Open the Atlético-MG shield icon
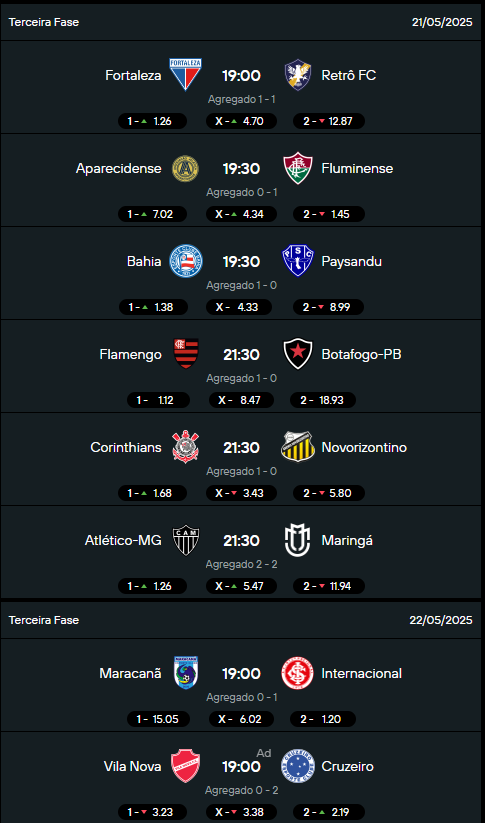 pyautogui.click(x=186, y=540)
